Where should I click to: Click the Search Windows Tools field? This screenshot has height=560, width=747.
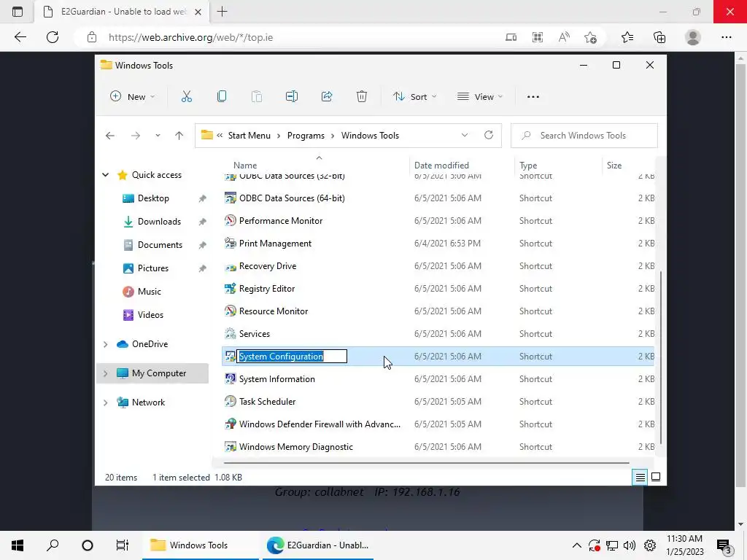click(x=584, y=136)
